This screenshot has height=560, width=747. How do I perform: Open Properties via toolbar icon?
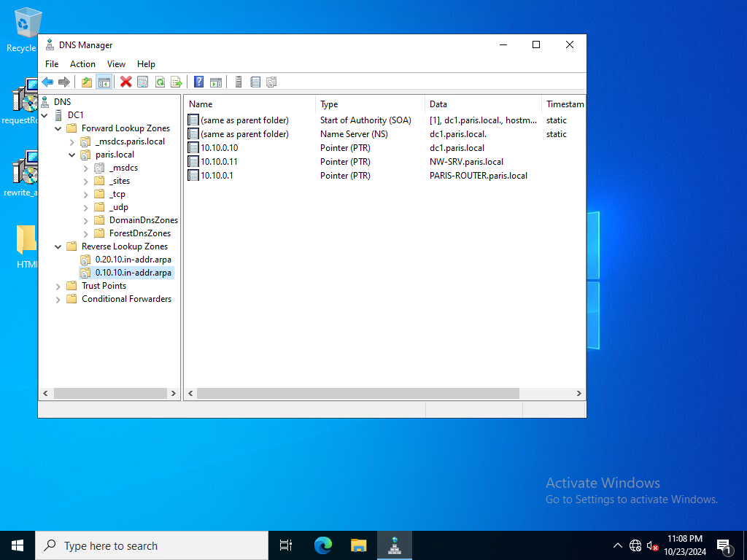click(x=142, y=82)
